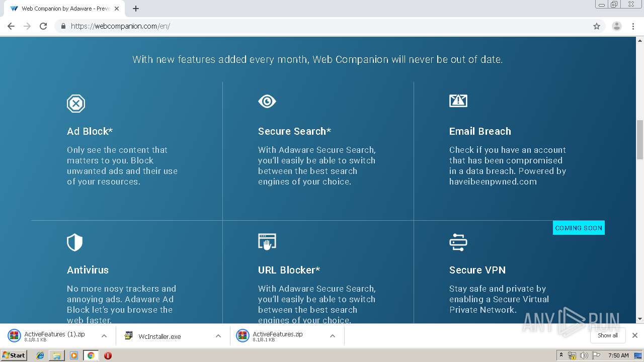Close the Web Companion by Adaware tab
644x362 pixels.
117,9
